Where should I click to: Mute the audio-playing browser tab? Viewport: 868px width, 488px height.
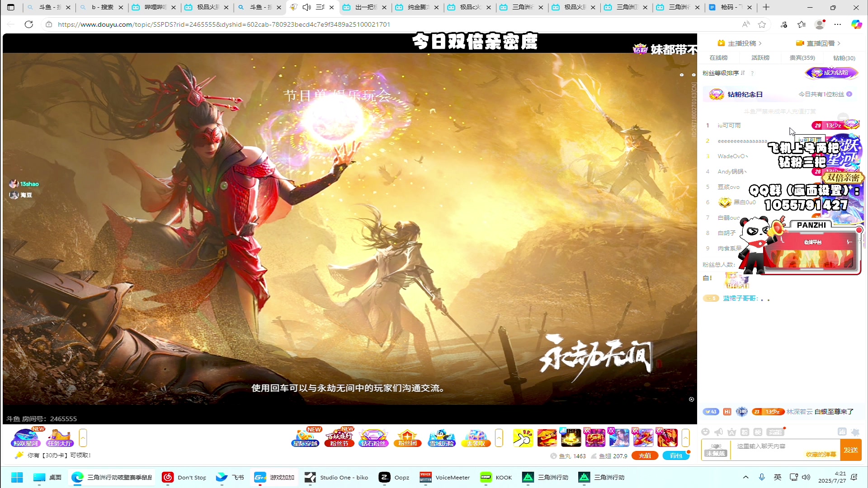[x=307, y=7]
